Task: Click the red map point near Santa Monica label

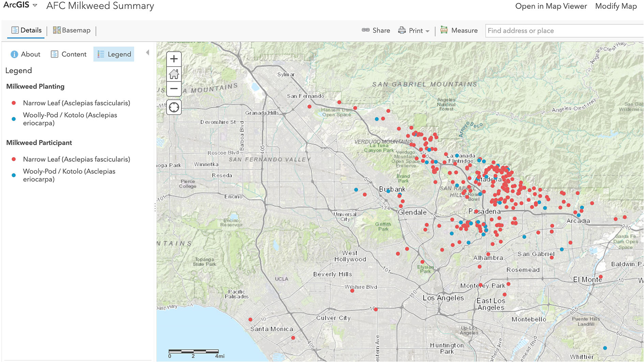Action: tap(250, 319)
